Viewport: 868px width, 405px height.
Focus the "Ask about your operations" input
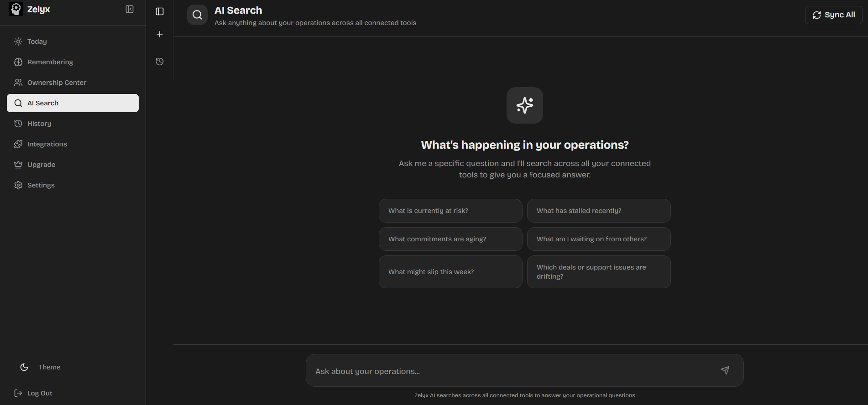pos(525,370)
